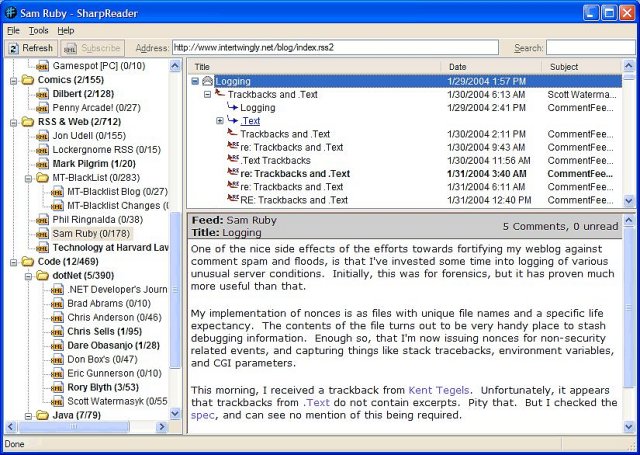640x455 pixels.
Task: Select the Rory Blyth feed icon
Action: [x=57, y=387]
